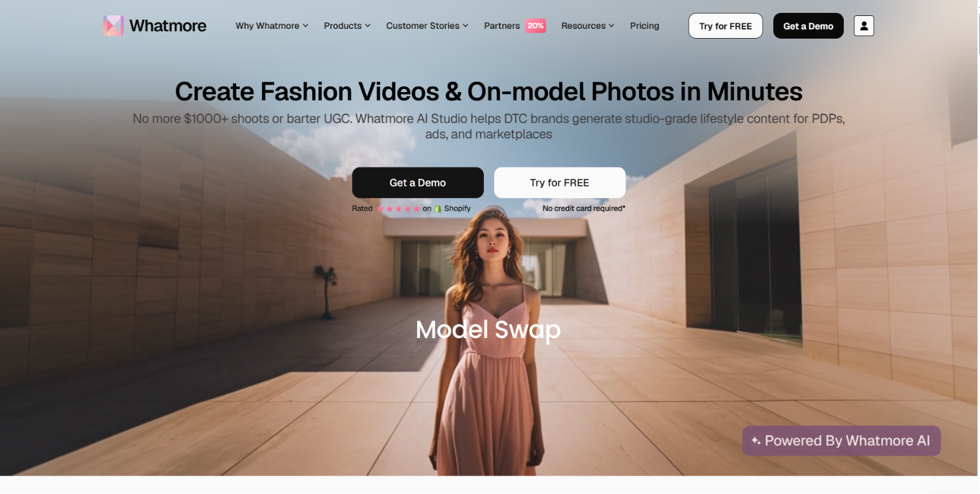The image size is (980, 494).
Task: Click Get a Demo in header
Action: point(808,26)
